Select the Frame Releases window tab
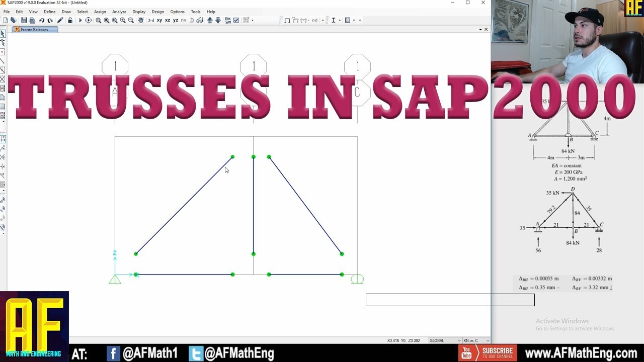This screenshot has height=362, width=644. tap(35, 30)
